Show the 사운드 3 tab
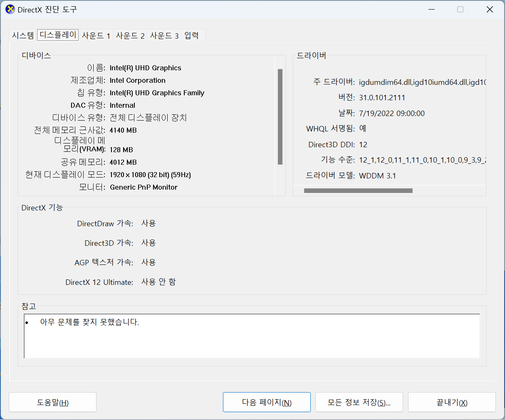This screenshot has height=420, width=505. [x=164, y=35]
